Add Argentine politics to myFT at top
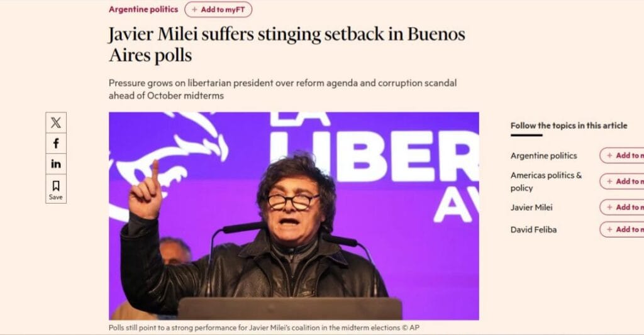 pos(218,9)
